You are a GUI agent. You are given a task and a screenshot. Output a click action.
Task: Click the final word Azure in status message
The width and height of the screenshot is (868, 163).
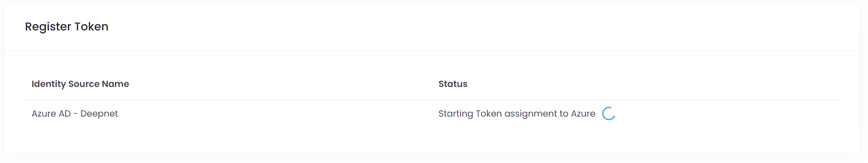(x=583, y=113)
